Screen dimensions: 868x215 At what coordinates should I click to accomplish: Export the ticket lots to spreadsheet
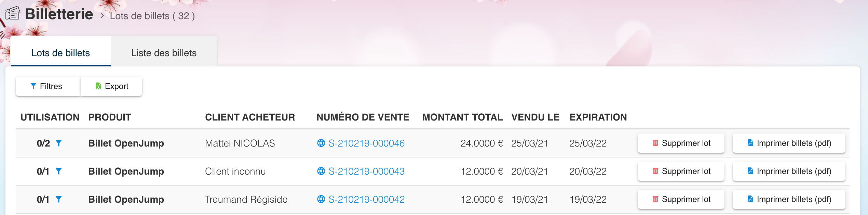click(x=112, y=86)
